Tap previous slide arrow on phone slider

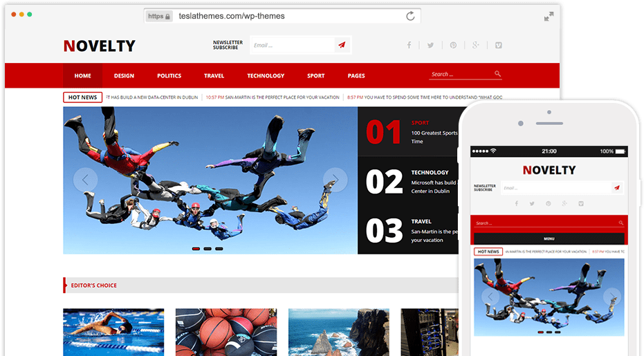490,297
